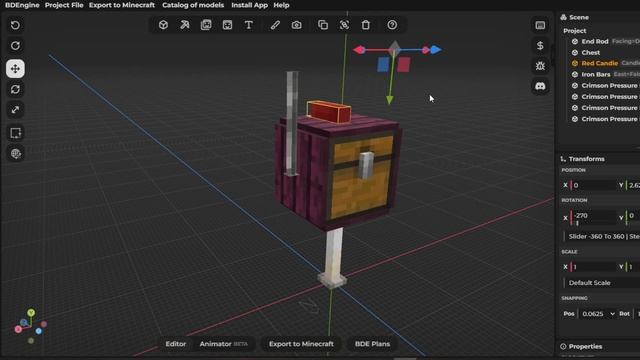
Task: Delete selection with trash icon
Action: coord(366,25)
